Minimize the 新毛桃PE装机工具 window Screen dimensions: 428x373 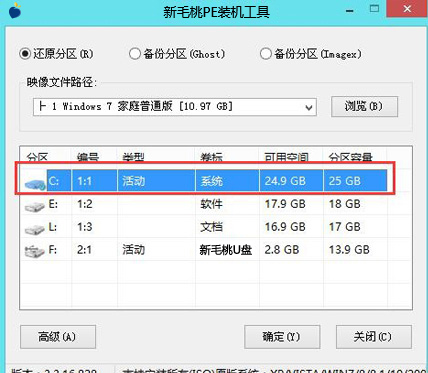(x=350, y=10)
